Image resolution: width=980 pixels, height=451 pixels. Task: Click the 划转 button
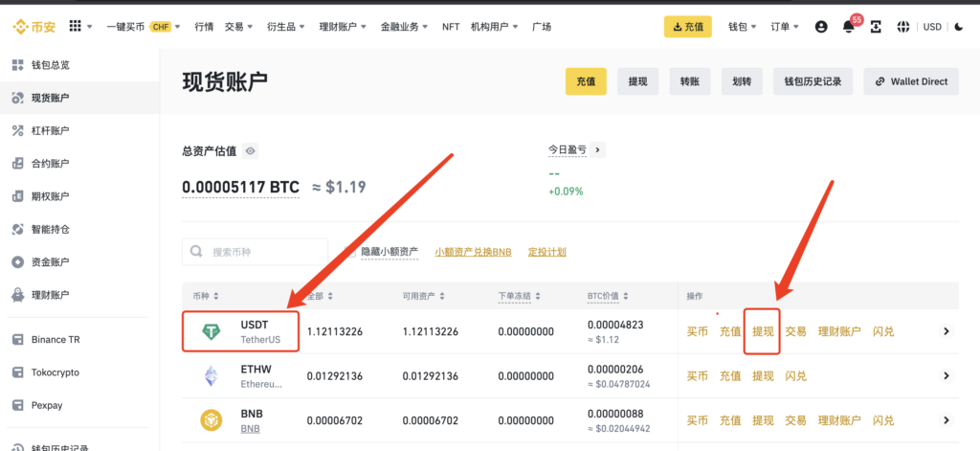pyautogui.click(x=742, y=81)
